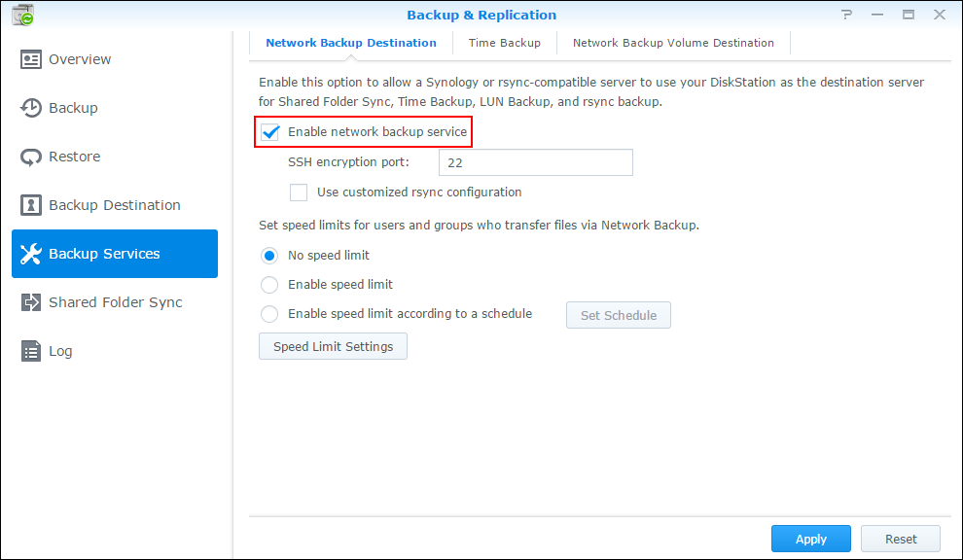Go to the Backup section
The width and height of the screenshot is (963, 560).
[x=115, y=108]
